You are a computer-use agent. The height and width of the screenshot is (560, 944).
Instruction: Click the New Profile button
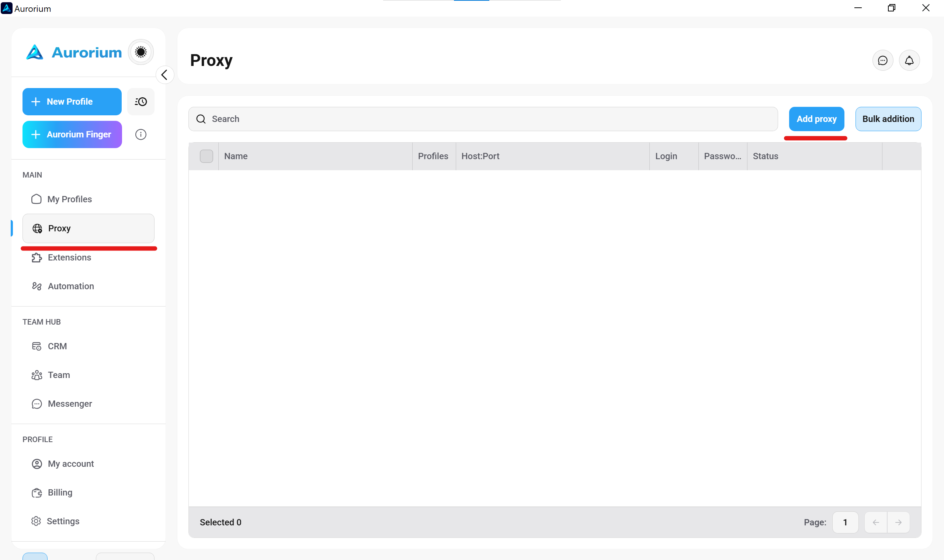72,102
